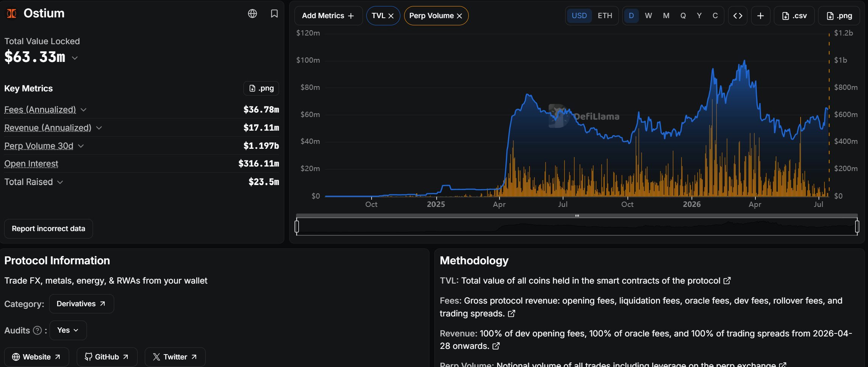Switch chart currency to ETH
Image resolution: width=868 pixels, height=367 pixels.
click(x=605, y=16)
